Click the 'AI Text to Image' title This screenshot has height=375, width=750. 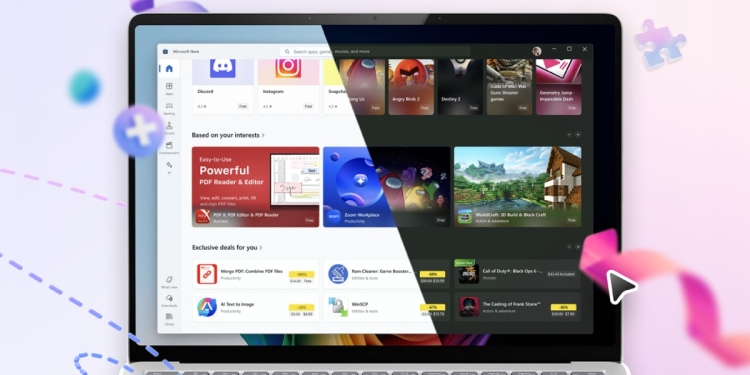[x=237, y=304]
